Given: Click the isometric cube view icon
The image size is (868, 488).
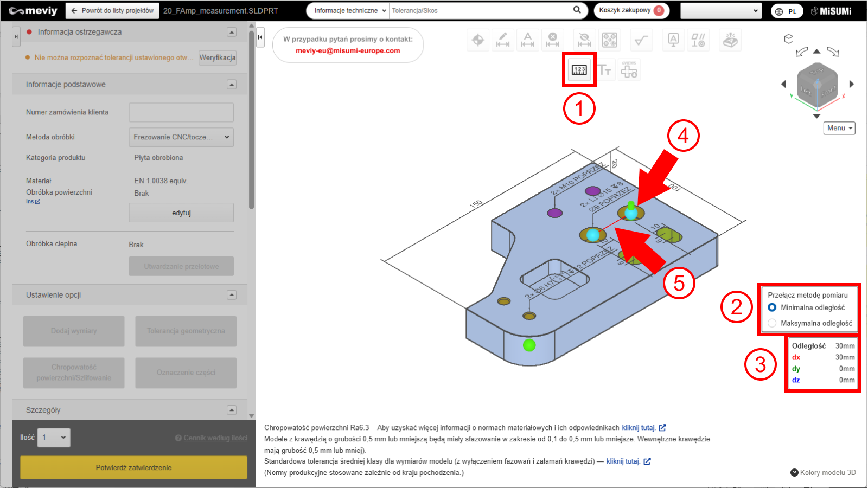Looking at the screenshot, I should 789,39.
